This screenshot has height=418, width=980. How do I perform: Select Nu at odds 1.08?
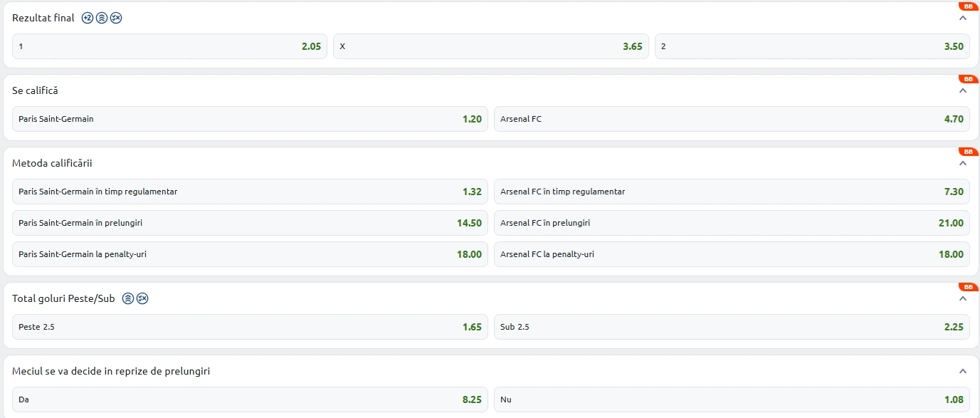tap(732, 399)
